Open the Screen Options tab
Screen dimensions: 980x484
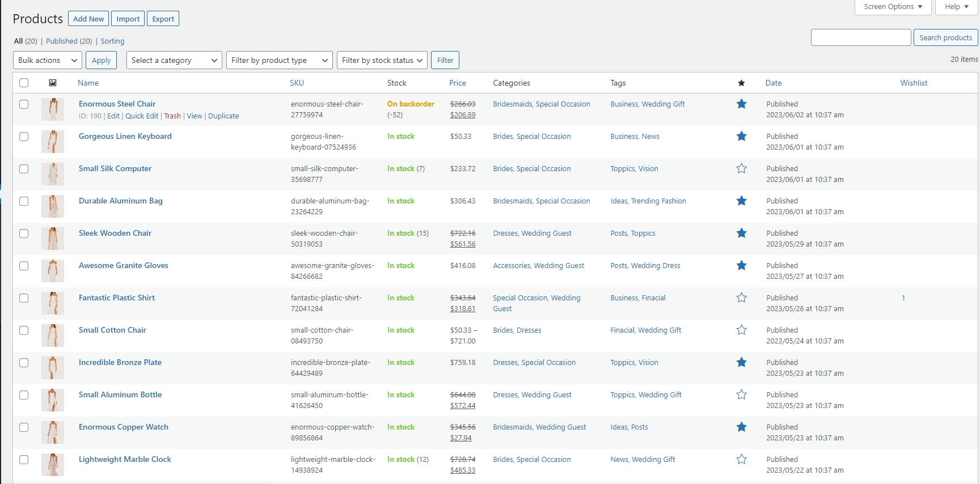tap(893, 7)
